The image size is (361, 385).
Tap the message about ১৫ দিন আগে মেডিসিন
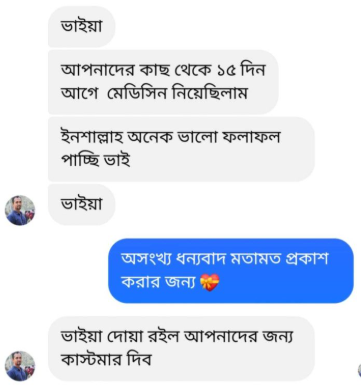click(163, 82)
